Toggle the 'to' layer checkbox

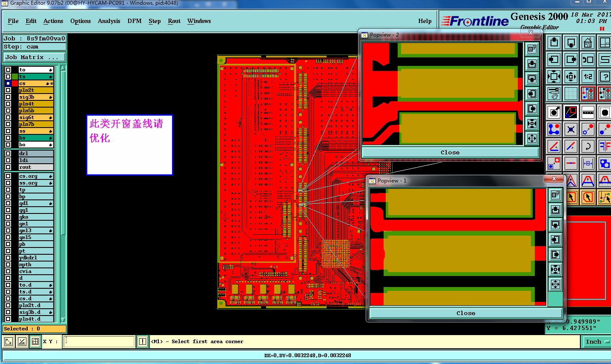(x=8, y=70)
